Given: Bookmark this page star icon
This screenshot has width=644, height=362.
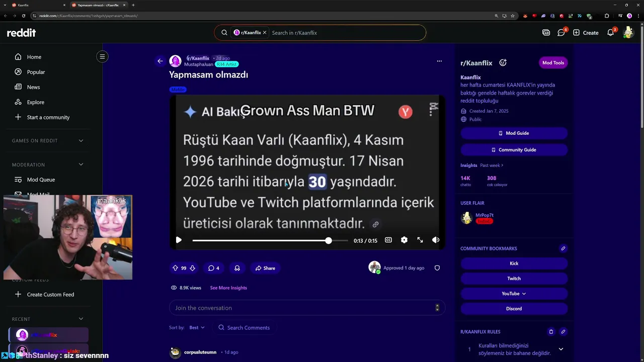Looking at the screenshot, I should pyautogui.click(x=513, y=16).
